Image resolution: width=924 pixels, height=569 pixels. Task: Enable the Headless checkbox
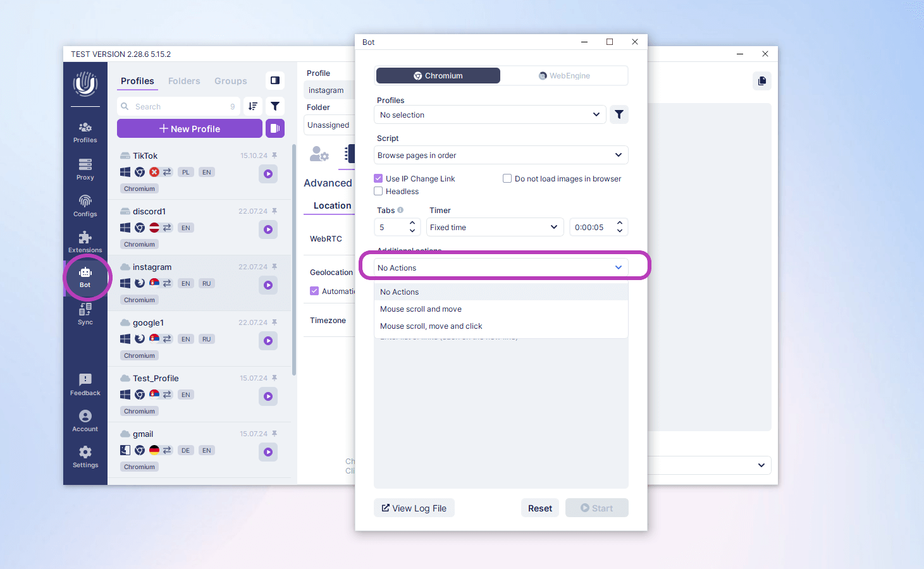378,192
